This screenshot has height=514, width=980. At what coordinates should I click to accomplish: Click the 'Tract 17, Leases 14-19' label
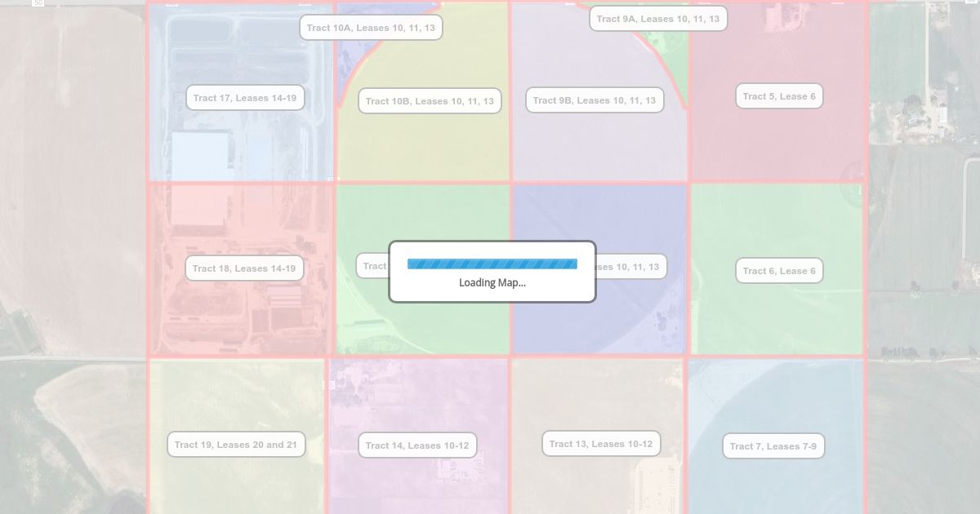click(245, 98)
